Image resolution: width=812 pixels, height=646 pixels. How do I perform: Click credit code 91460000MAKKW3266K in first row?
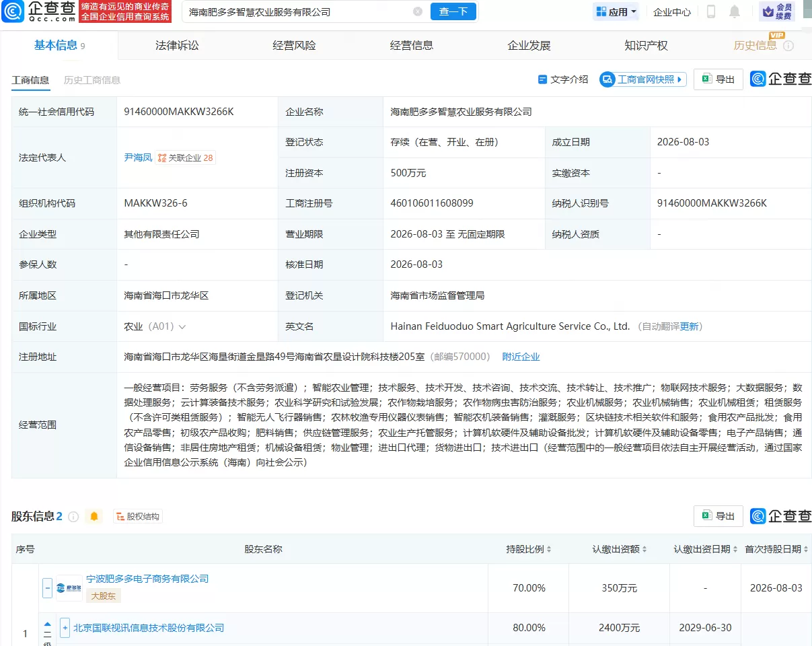click(x=179, y=112)
